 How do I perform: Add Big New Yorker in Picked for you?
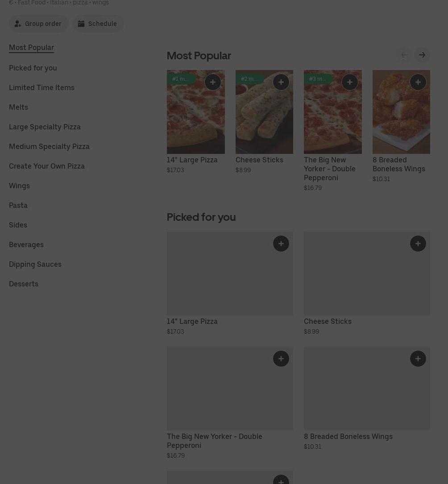pos(281,359)
